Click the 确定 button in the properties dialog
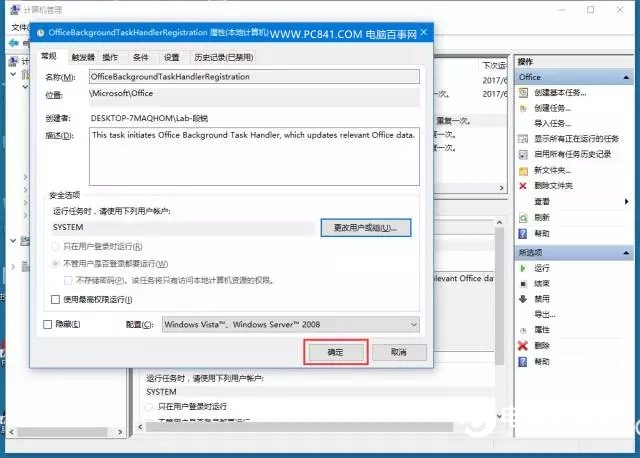The height and width of the screenshot is (458, 640). 336,352
